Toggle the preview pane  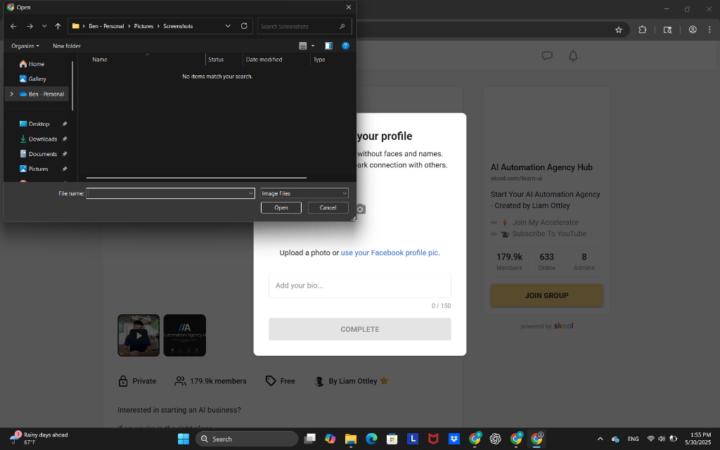(x=328, y=46)
